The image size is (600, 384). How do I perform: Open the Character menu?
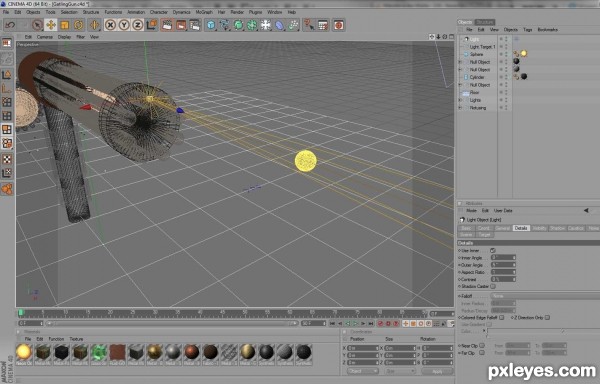tap(158, 12)
